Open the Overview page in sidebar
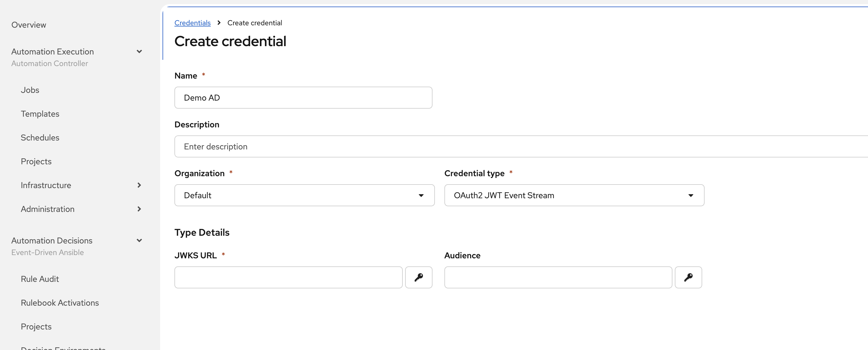This screenshot has width=868, height=350. [29, 25]
